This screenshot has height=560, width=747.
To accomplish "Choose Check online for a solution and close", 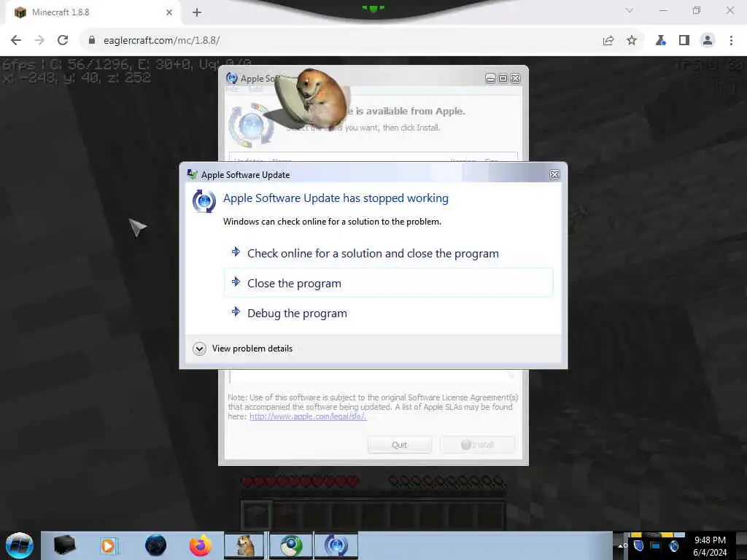I will [x=388, y=253].
